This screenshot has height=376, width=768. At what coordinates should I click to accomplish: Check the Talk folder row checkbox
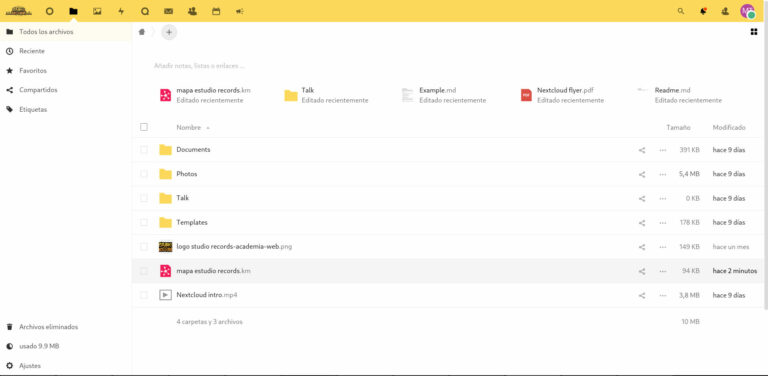click(x=144, y=198)
